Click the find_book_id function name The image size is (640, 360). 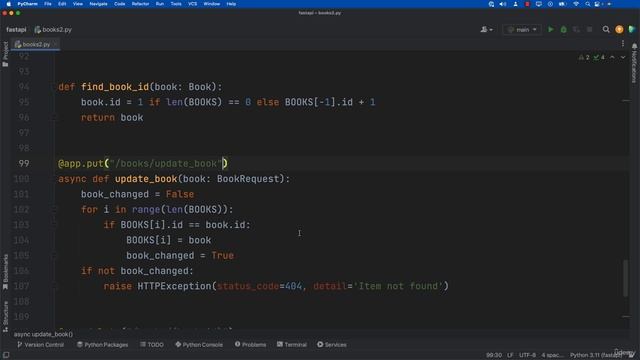[x=115, y=87]
